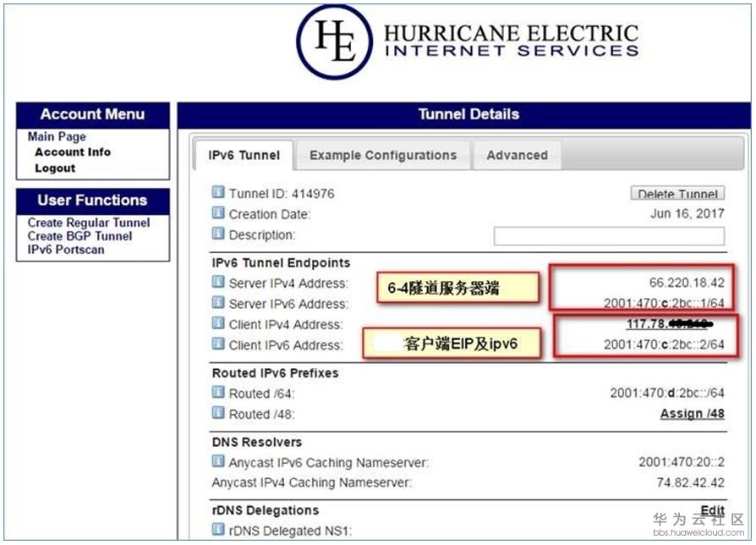This screenshot has height=545, width=756.
Task: Click info icon beside Server IPv4 Address
Action: click(x=218, y=282)
